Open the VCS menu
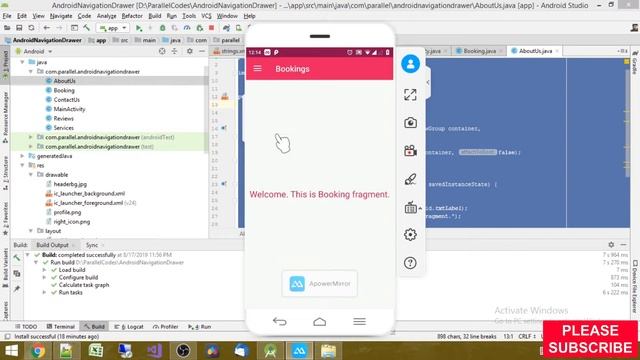The height and width of the screenshot is (360, 640). (207, 16)
